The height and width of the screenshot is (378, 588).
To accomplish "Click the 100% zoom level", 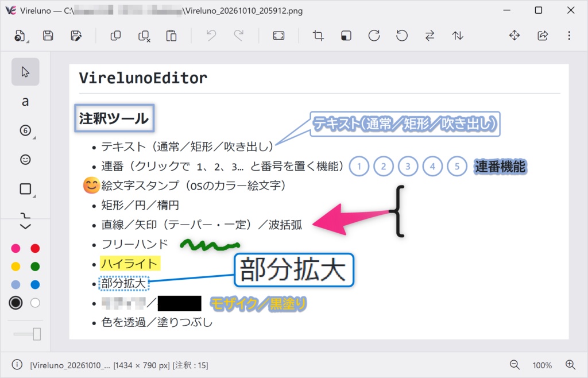I will [542, 365].
